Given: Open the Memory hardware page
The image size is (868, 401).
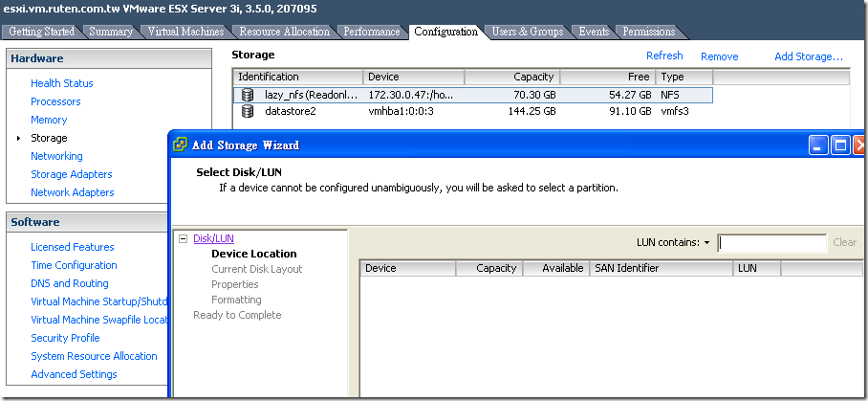Looking at the screenshot, I should click(49, 120).
